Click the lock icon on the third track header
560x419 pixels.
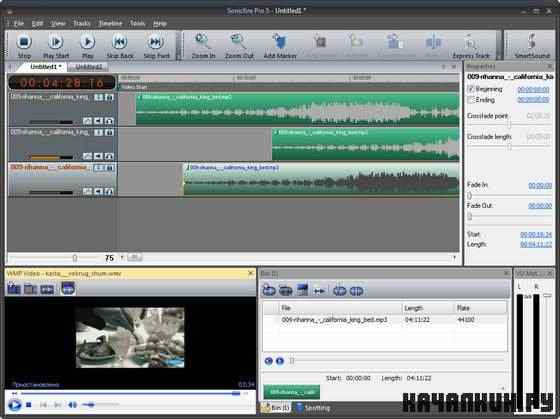click(109, 168)
